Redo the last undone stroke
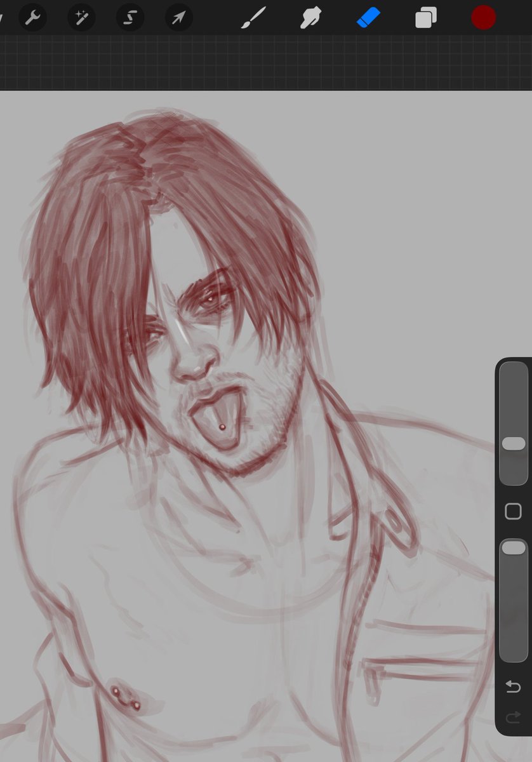The image size is (532, 762). 512,718
